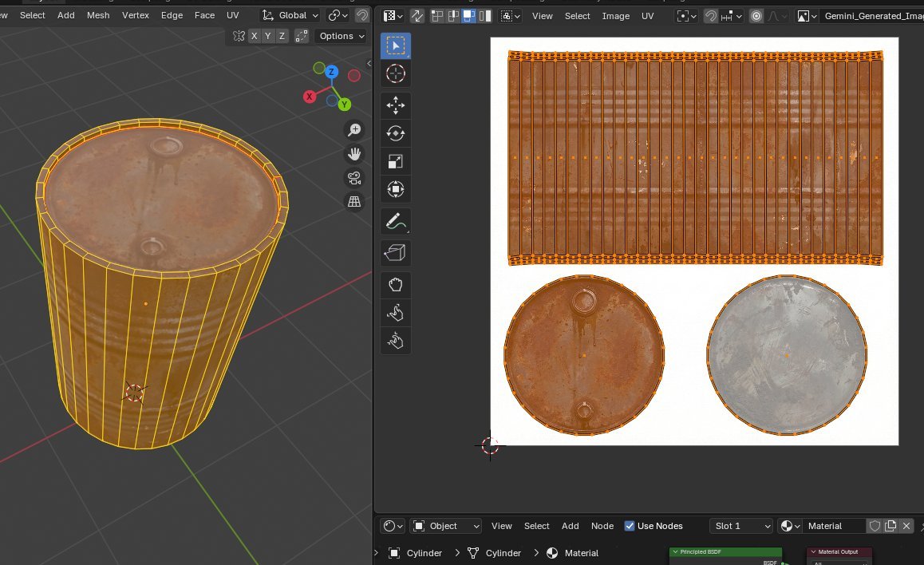This screenshot has height=565, width=924.
Task: Open the Image menu in UV editor
Action: pos(615,16)
